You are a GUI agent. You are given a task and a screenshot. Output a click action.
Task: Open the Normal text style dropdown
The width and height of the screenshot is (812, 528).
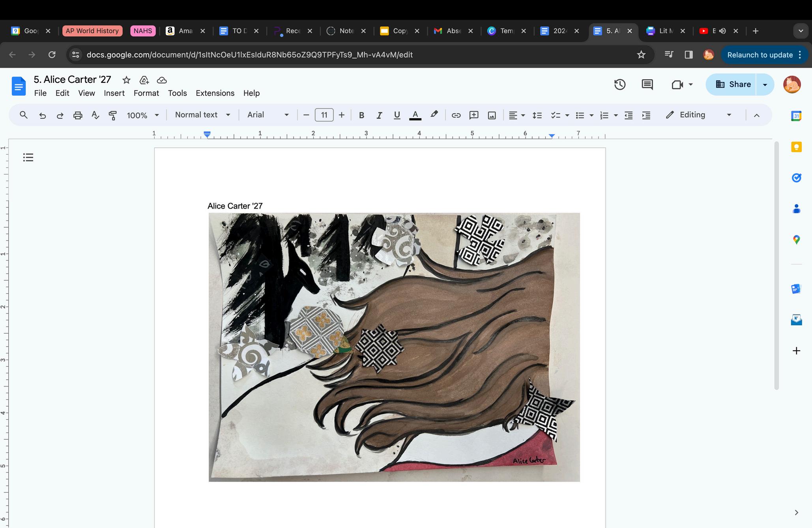tap(202, 115)
